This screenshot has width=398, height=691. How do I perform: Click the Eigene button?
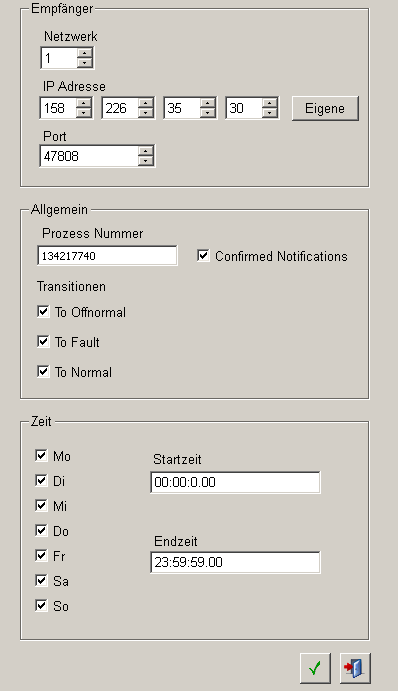tap(325, 108)
